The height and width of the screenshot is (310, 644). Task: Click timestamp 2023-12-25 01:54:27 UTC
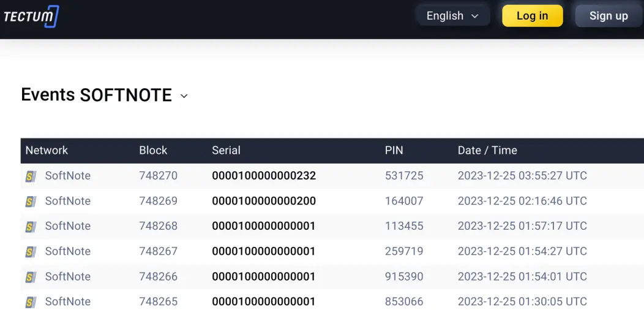pos(522,251)
